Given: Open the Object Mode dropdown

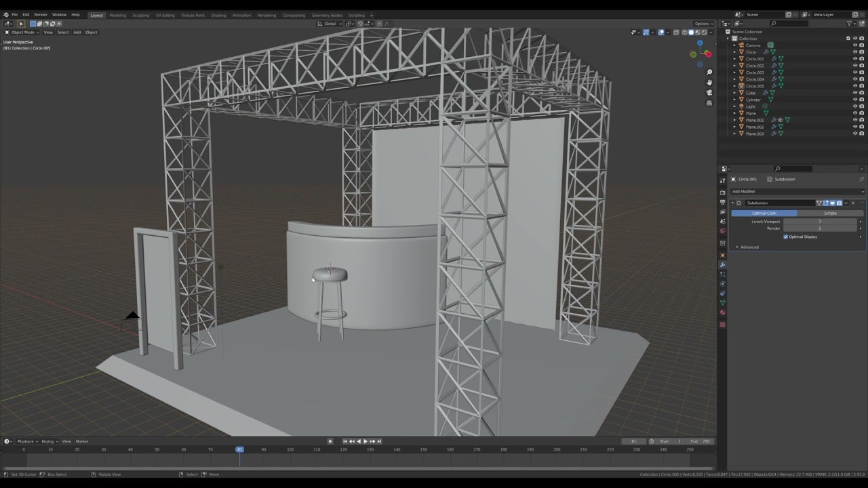Looking at the screenshot, I should [22, 32].
